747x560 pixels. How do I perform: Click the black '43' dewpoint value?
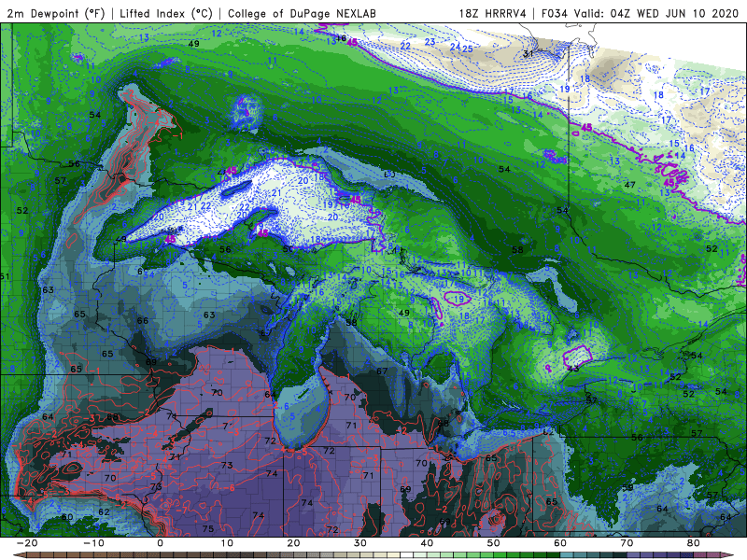click(573, 368)
